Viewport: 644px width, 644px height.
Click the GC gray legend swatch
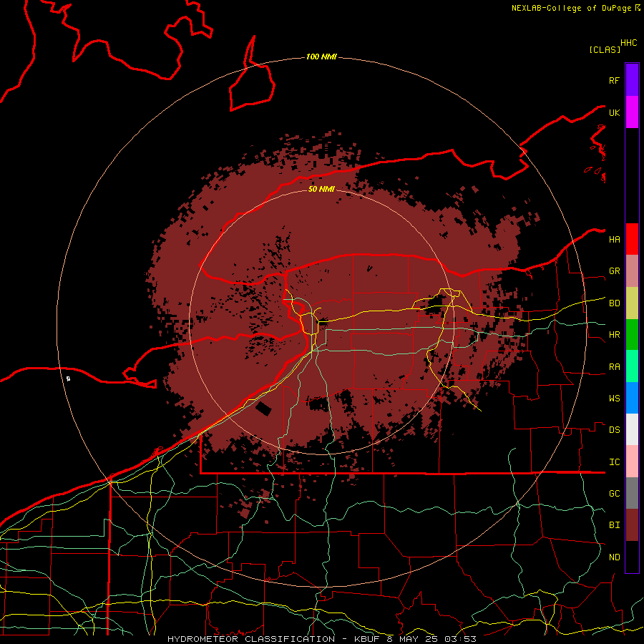(x=632, y=493)
